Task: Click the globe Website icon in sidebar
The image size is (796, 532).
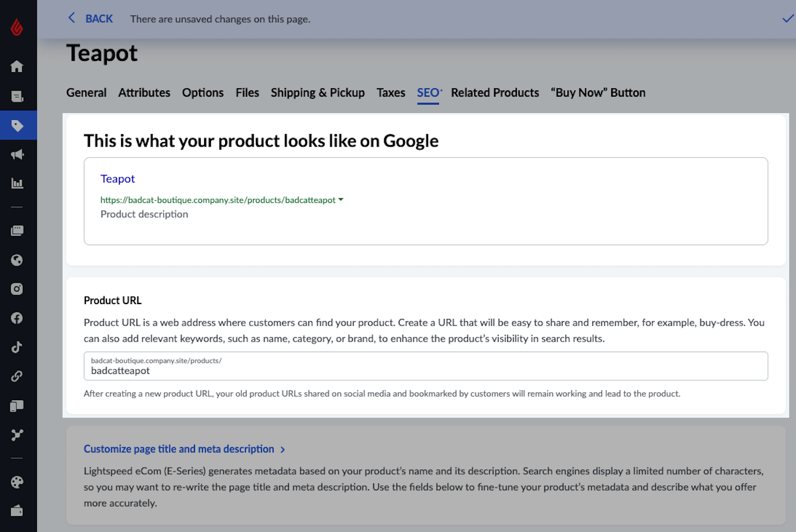Action: (x=17, y=260)
